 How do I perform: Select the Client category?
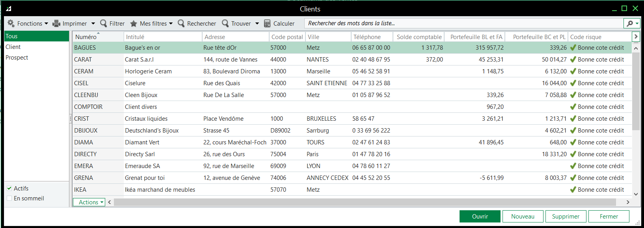pos(37,47)
